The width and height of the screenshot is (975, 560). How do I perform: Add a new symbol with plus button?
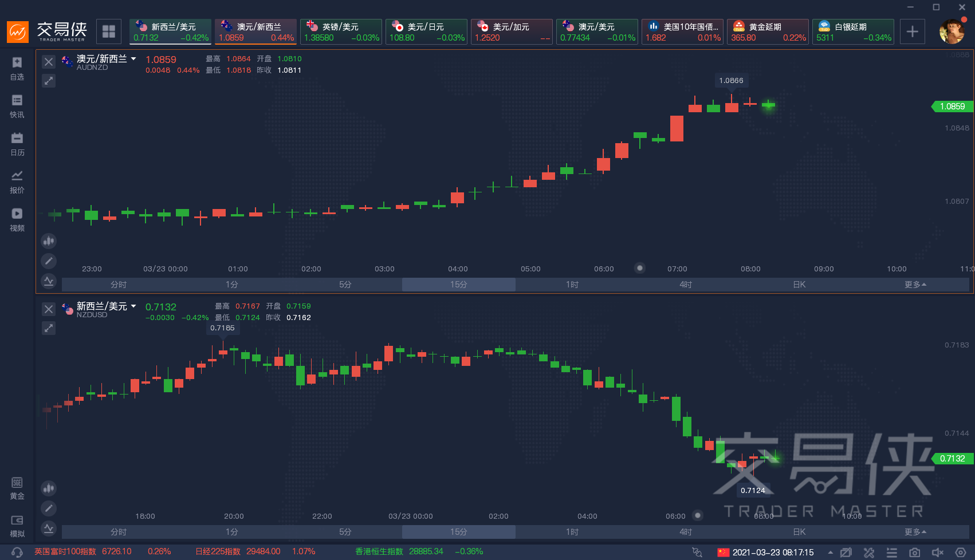(913, 31)
